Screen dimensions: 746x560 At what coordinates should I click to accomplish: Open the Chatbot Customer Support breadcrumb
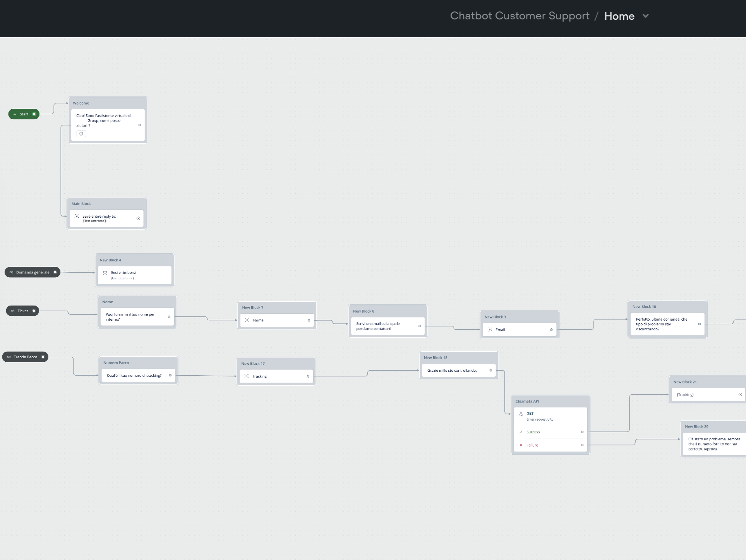[x=520, y=16]
